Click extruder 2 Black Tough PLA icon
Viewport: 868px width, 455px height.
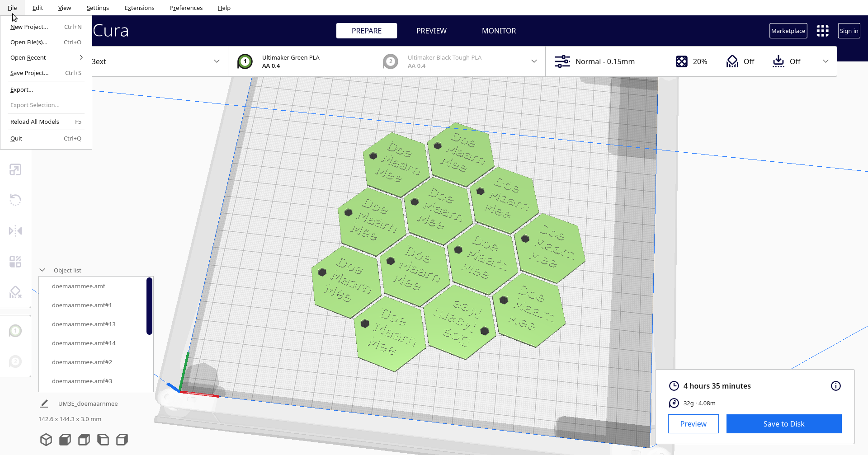tap(391, 61)
